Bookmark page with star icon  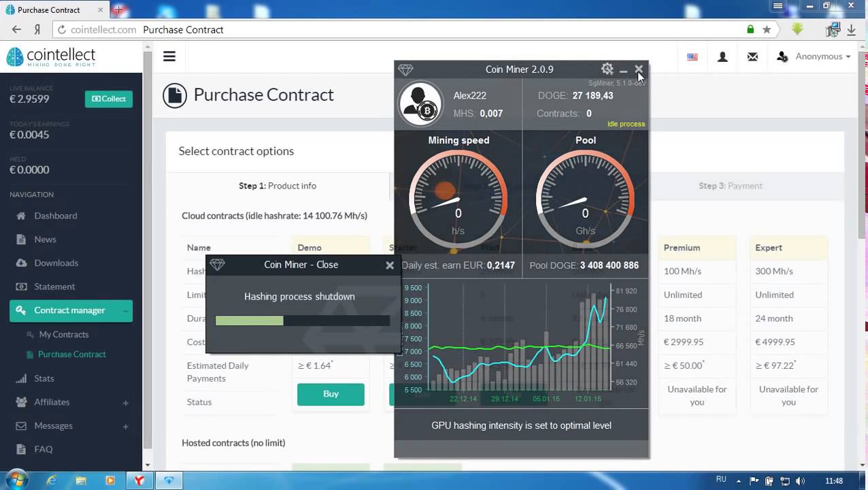tap(767, 29)
